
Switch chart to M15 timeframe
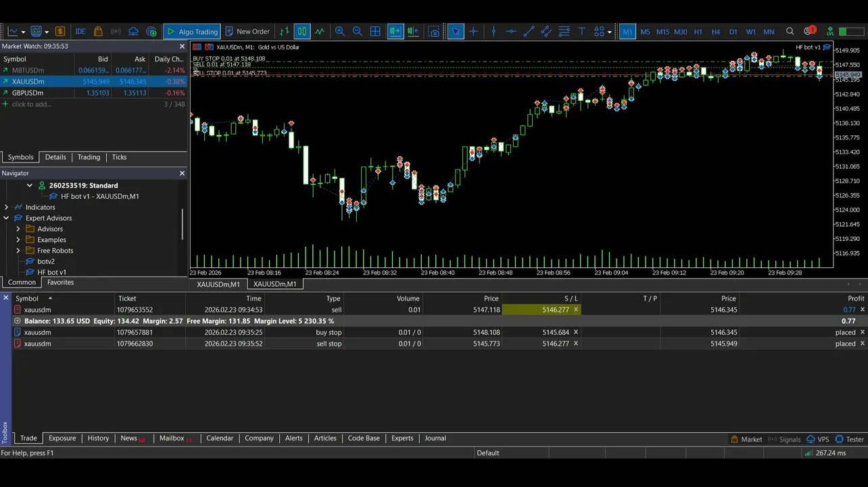point(662,31)
